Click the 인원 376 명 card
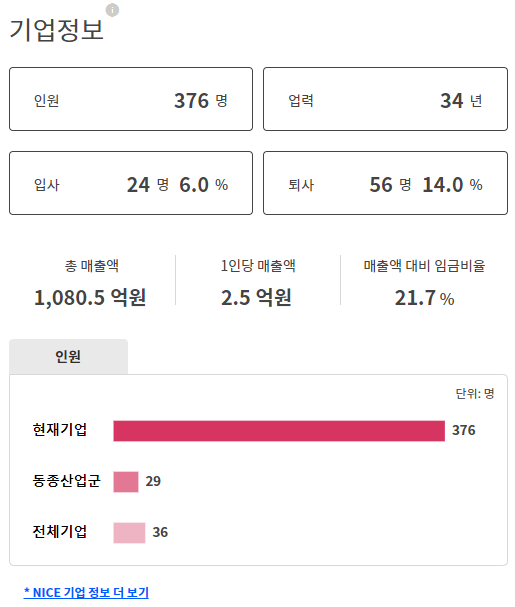The image size is (515, 607). tap(131, 99)
